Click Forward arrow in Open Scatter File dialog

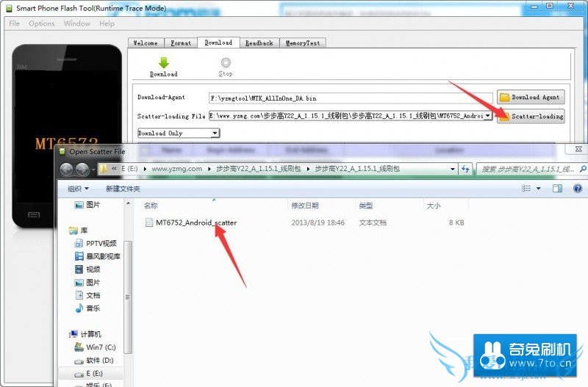82,169
